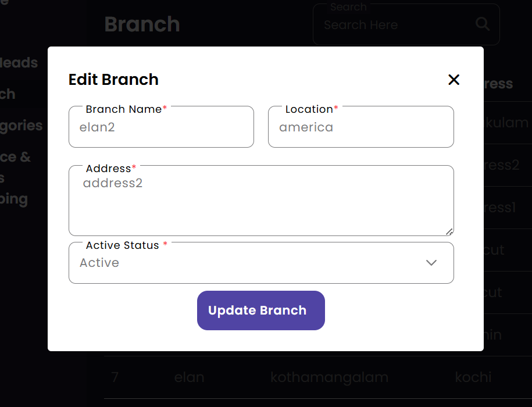Click the magnifier search icon

tap(482, 24)
